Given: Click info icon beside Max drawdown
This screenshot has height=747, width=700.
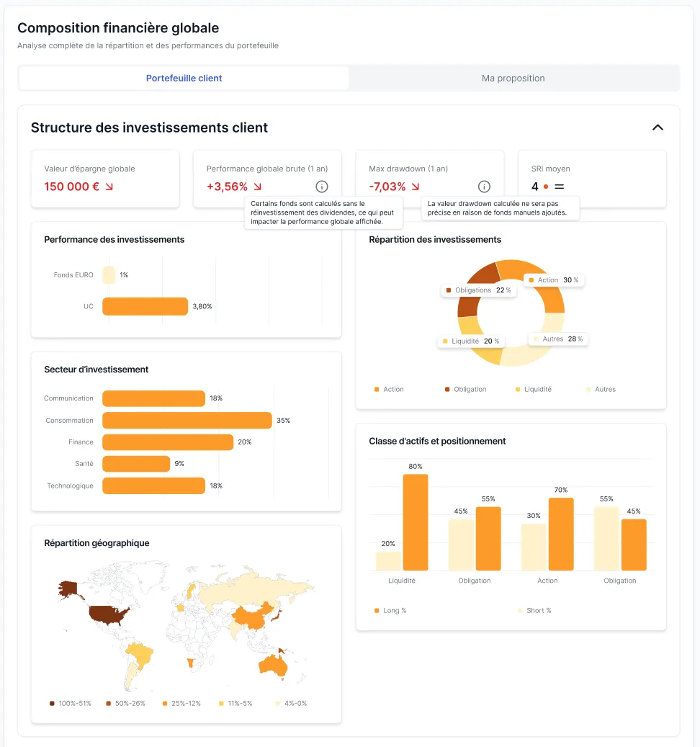Looking at the screenshot, I should click(x=485, y=187).
